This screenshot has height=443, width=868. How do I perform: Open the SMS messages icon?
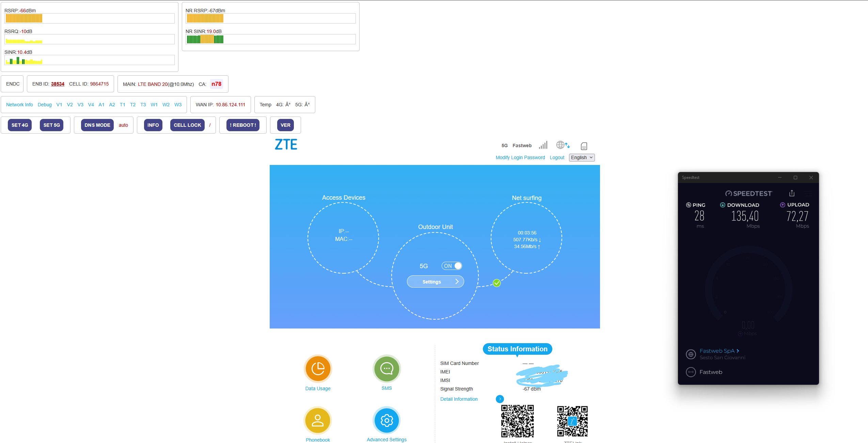[x=386, y=369]
